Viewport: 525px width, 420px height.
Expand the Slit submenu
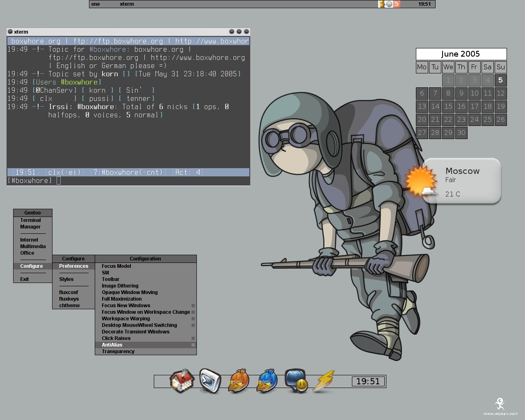(x=146, y=273)
